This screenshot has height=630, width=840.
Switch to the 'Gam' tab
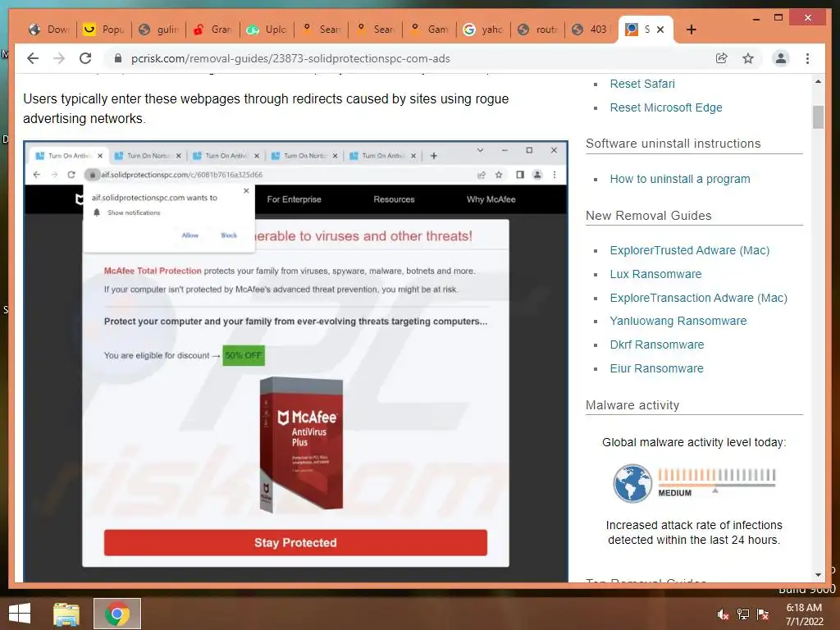tap(429, 30)
